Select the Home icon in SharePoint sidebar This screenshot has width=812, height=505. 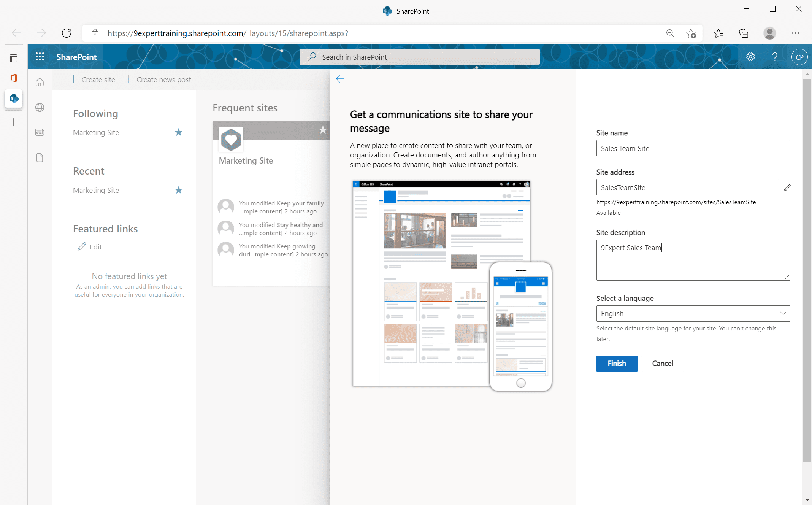coord(40,82)
